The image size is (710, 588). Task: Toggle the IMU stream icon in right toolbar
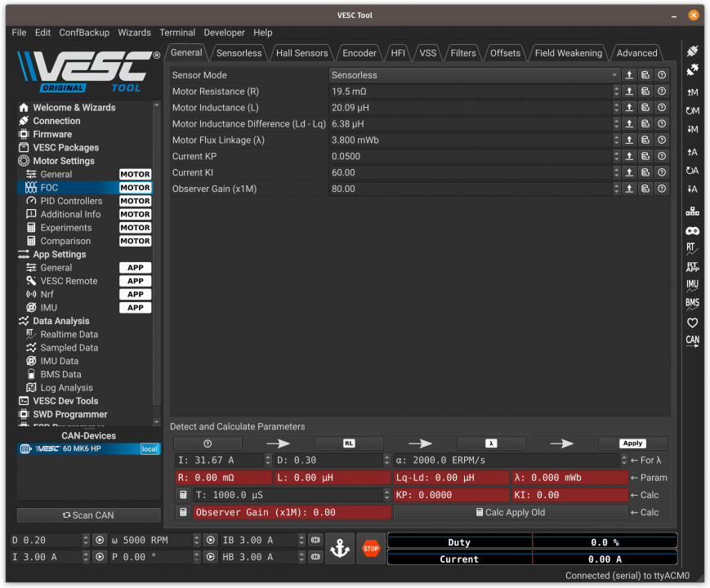point(692,285)
